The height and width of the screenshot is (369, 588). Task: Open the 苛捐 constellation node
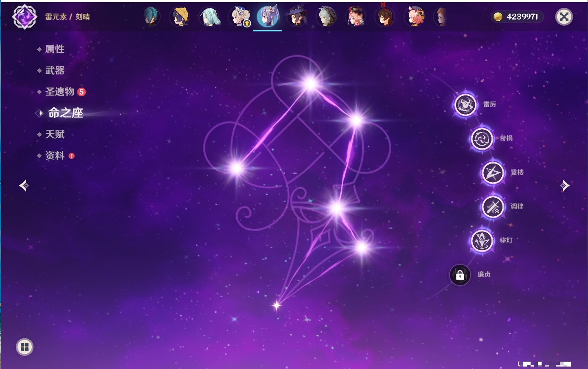pyautogui.click(x=482, y=139)
